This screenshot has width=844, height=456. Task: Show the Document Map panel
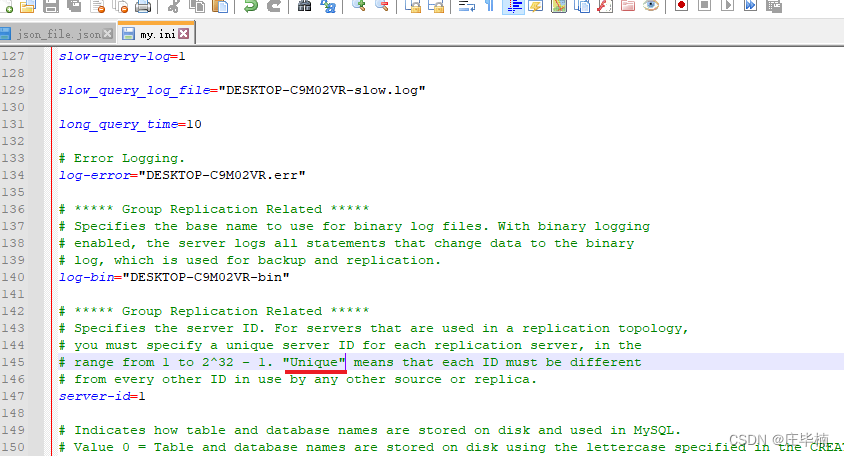click(559, 5)
